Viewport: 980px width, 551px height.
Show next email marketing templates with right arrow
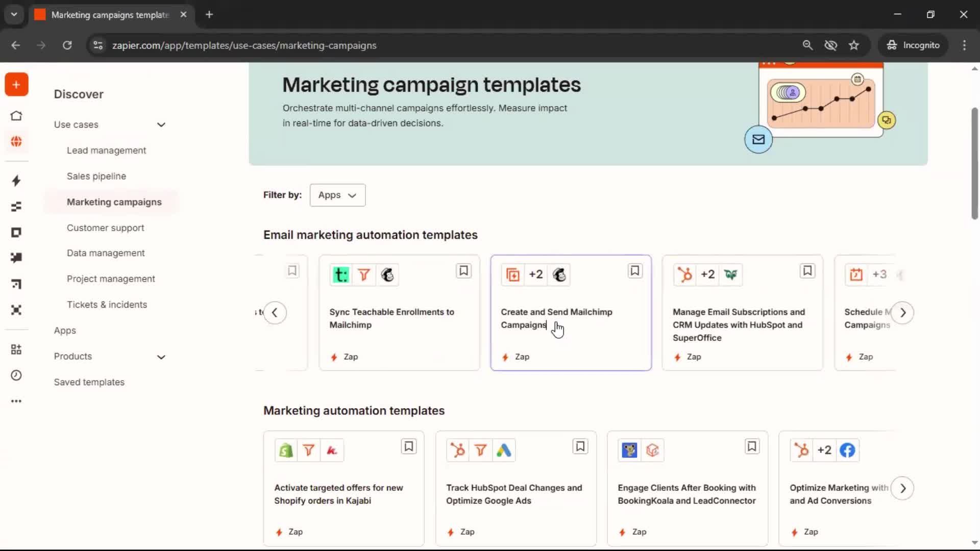pyautogui.click(x=902, y=312)
